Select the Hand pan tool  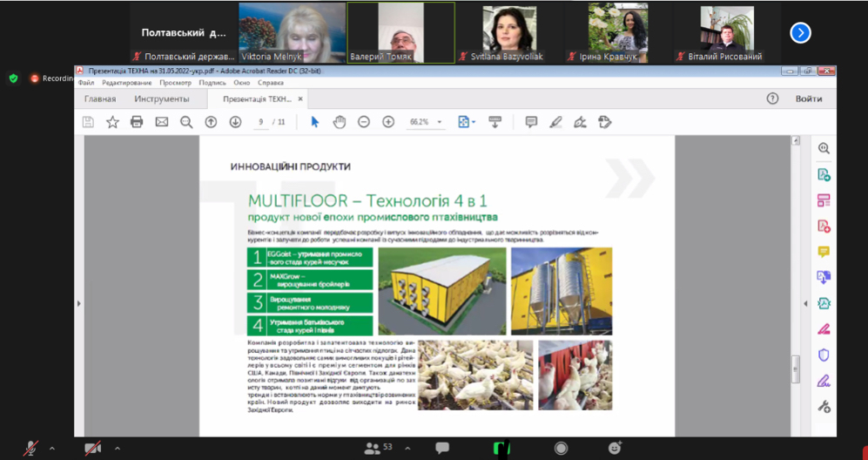coord(339,122)
